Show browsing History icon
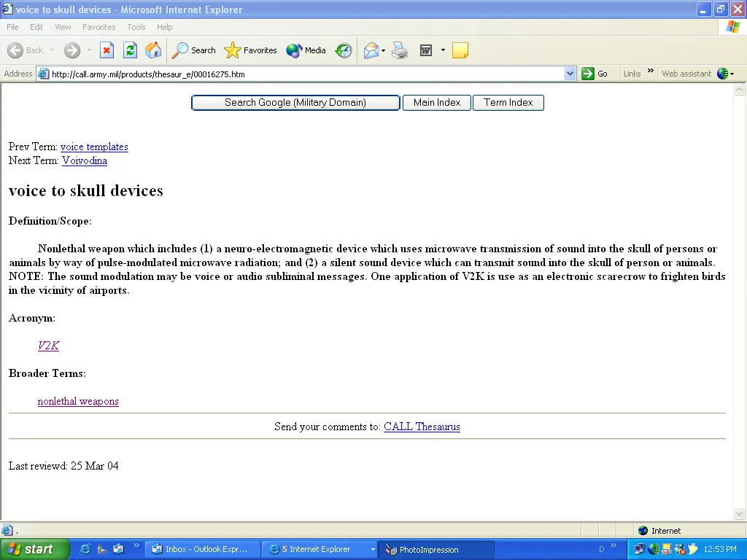747x560 pixels. [344, 50]
